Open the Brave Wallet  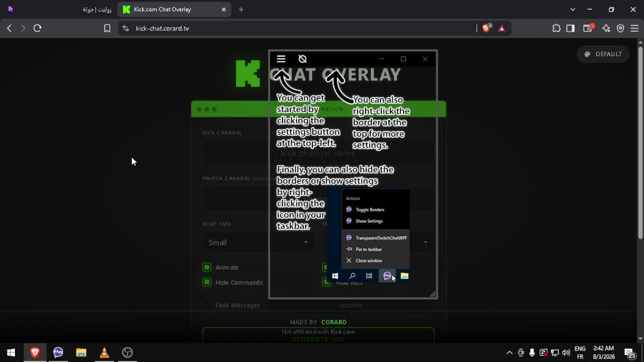pos(588,29)
